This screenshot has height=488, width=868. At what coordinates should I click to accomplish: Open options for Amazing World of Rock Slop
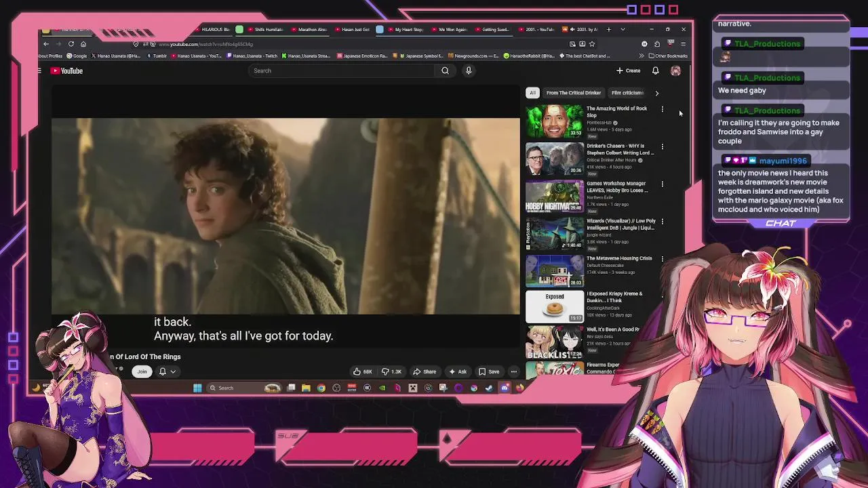coord(663,109)
